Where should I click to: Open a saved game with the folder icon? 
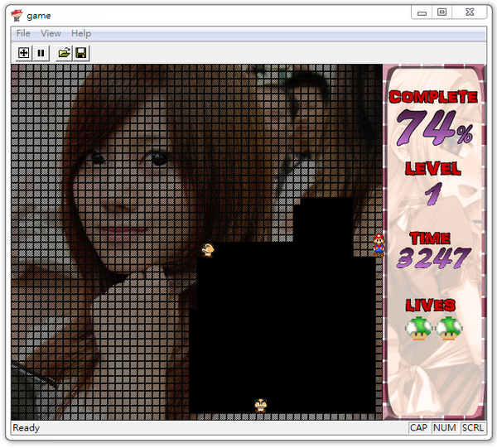click(64, 53)
